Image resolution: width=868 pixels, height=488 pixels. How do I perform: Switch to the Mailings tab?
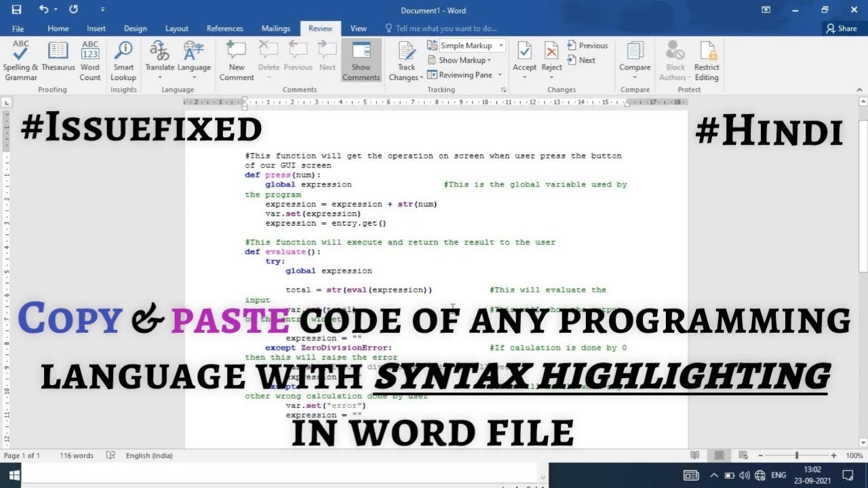tap(276, 28)
